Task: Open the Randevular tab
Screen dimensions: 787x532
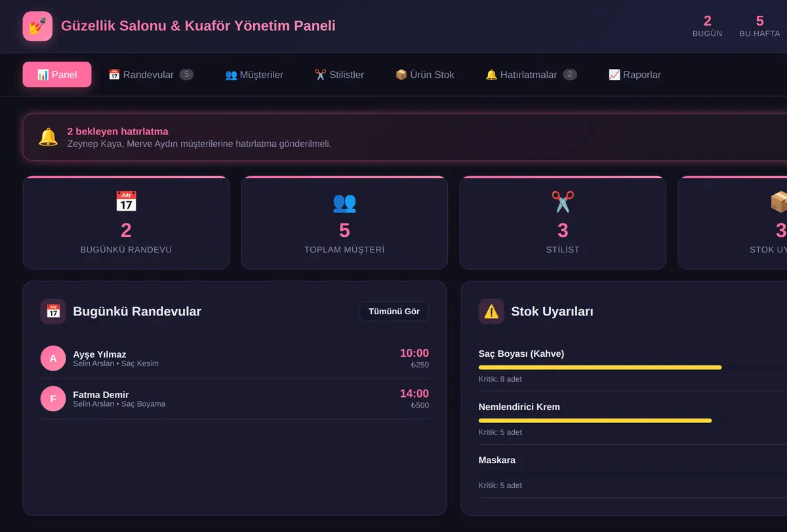Action: (x=150, y=75)
